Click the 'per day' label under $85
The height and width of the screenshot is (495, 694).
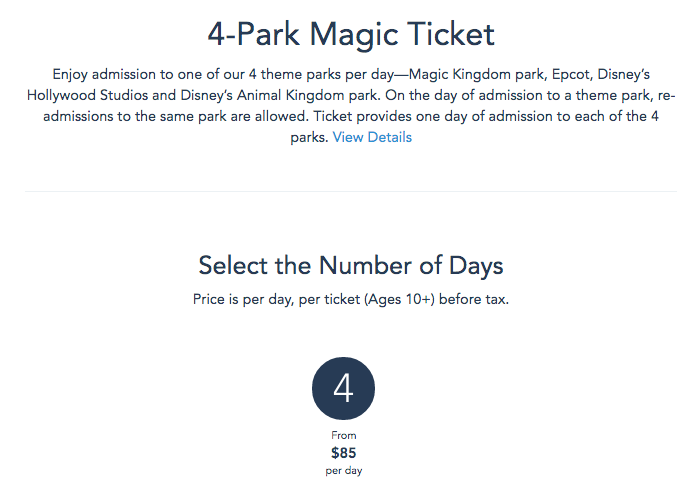pos(343,469)
